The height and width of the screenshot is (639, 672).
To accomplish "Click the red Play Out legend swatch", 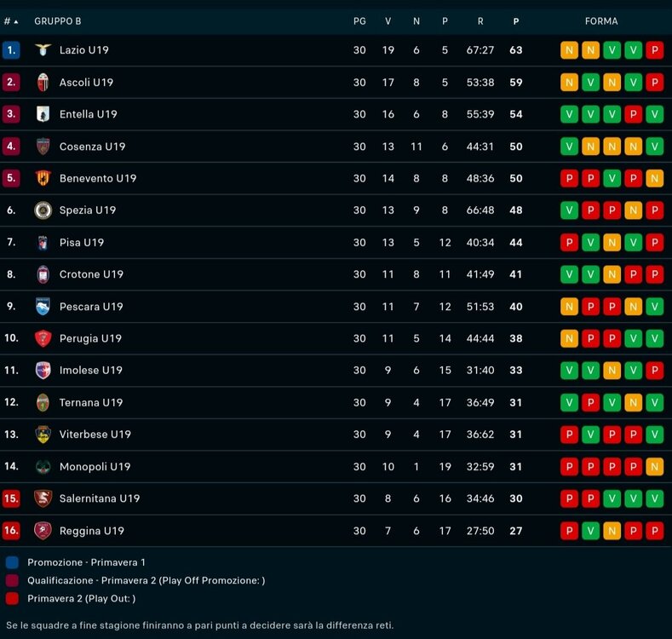I will click(x=12, y=598).
